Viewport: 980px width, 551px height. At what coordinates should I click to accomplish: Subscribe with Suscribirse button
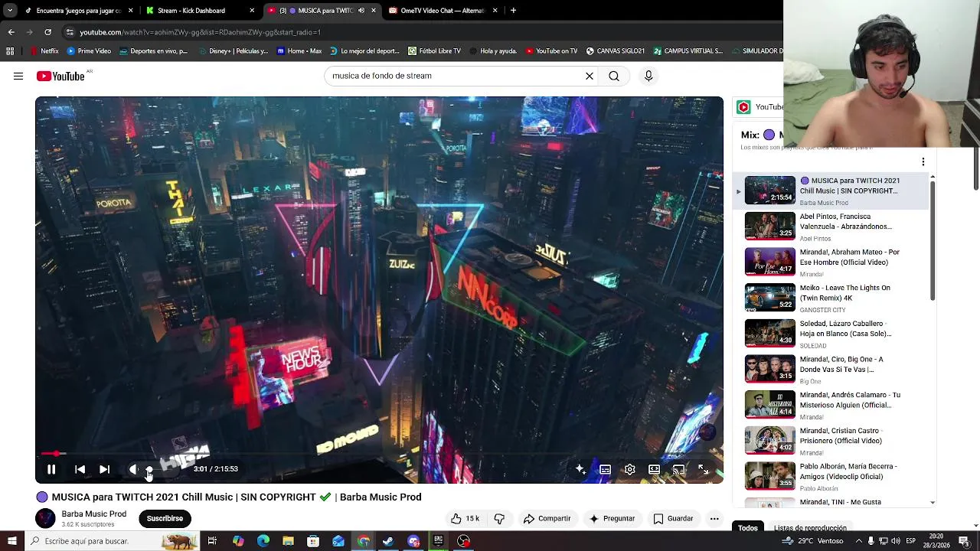point(165,518)
